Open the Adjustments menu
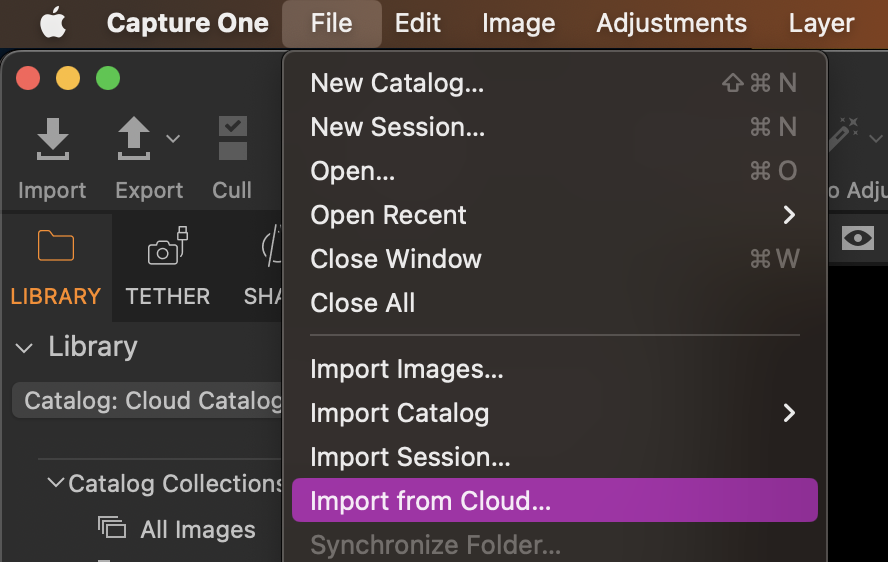Screen dimensions: 888x562 (x=672, y=23)
